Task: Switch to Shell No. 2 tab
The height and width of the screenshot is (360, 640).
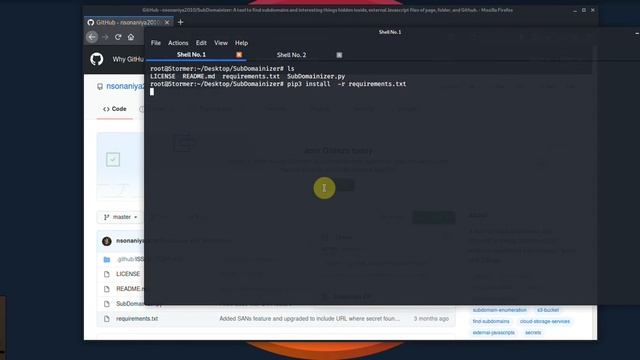Action: point(291,55)
